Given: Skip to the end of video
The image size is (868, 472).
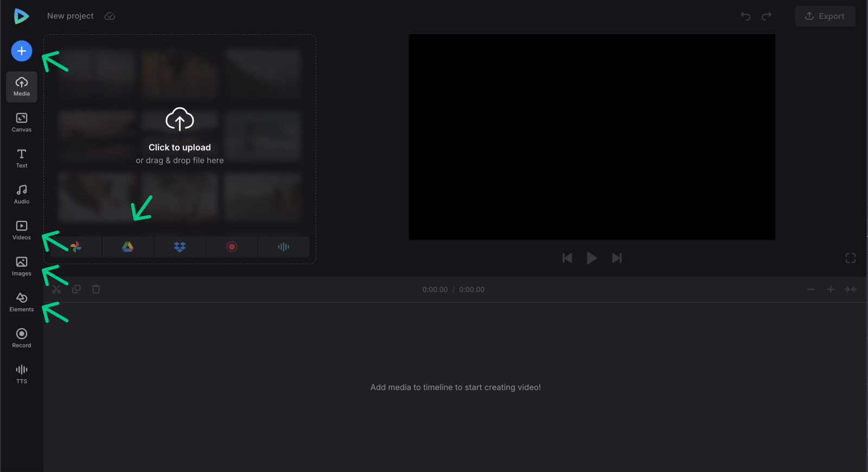Looking at the screenshot, I should tap(617, 258).
